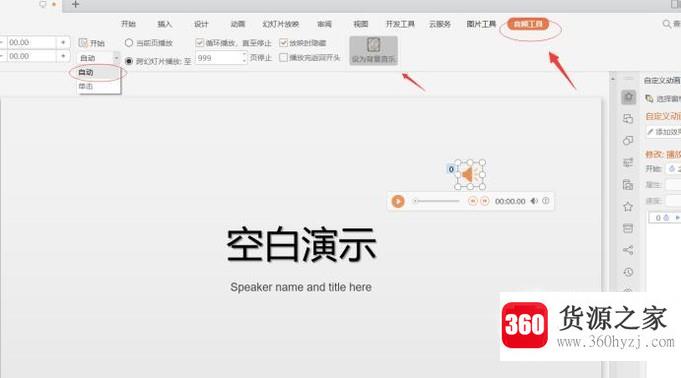Screen dimensions: 681x378
Task: Play the audio clip with the orange play button
Action: click(397, 201)
